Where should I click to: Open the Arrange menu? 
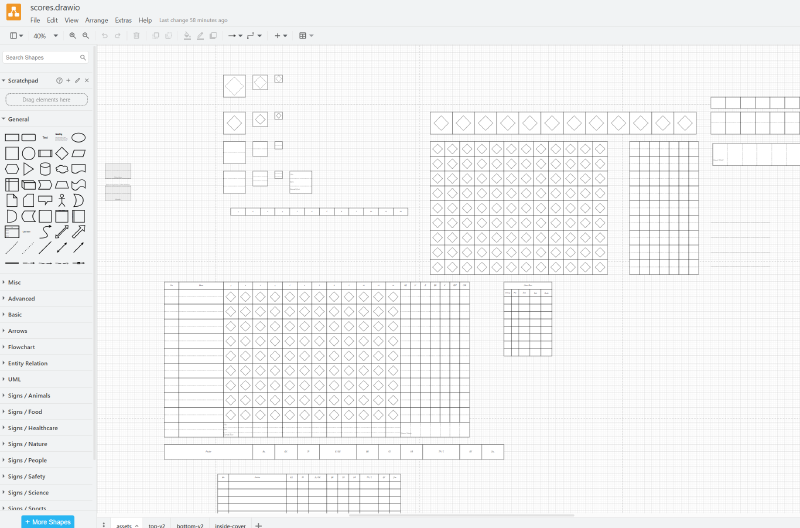click(x=97, y=20)
